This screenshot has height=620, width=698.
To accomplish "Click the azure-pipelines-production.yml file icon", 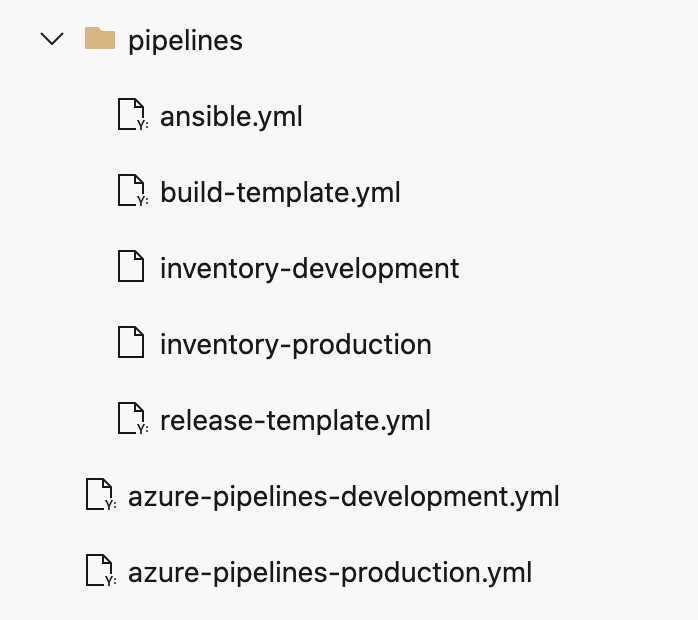I will 100,572.
